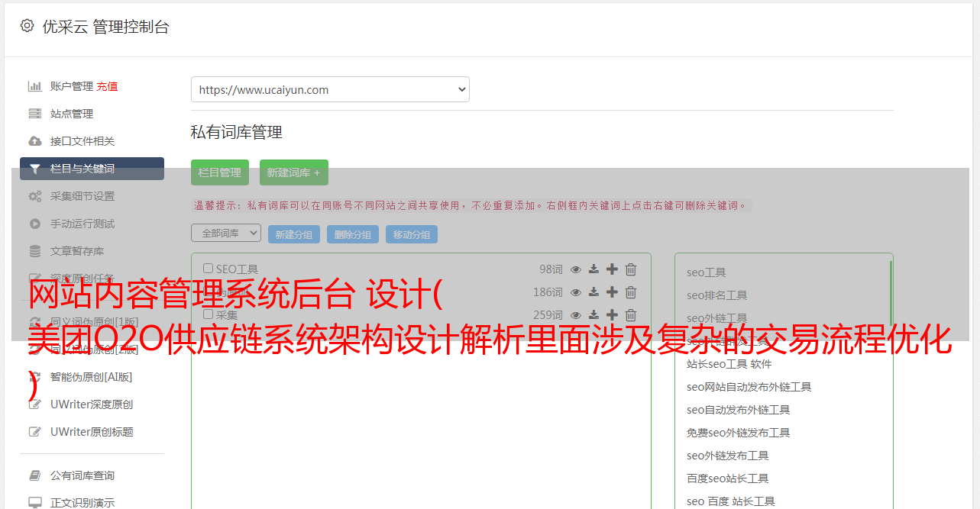This screenshot has height=509, width=980.
Task: Click the bar chart icon for 账户管理
Action: [x=34, y=86]
